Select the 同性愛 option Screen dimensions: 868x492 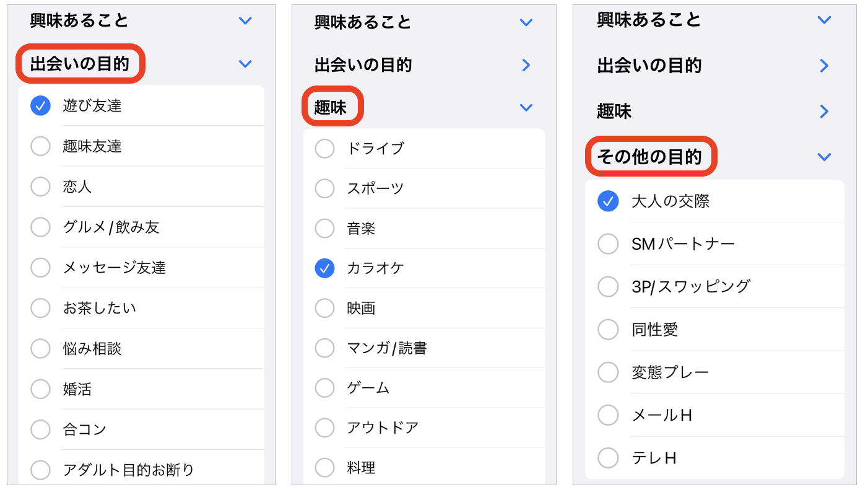[608, 329]
